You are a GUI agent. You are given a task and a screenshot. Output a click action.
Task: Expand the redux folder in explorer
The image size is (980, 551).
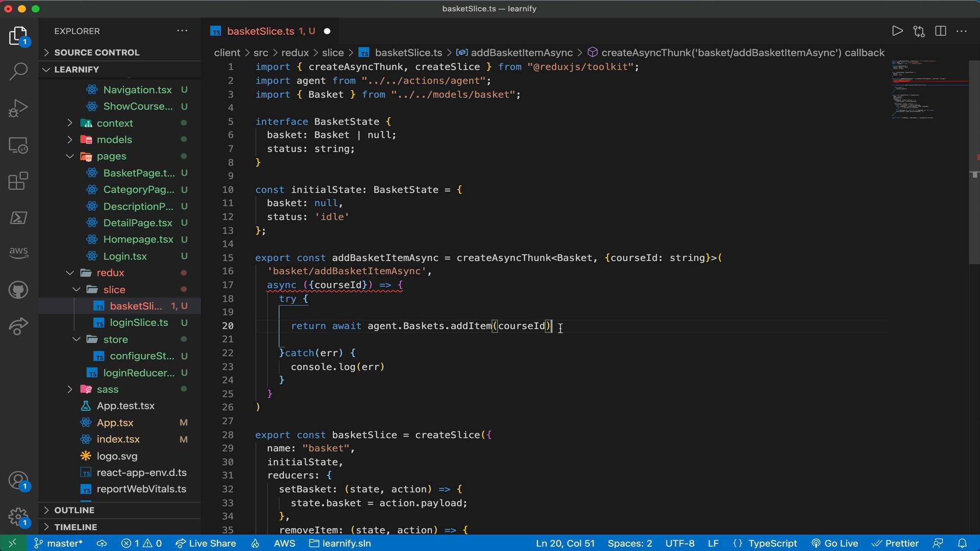click(69, 272)
